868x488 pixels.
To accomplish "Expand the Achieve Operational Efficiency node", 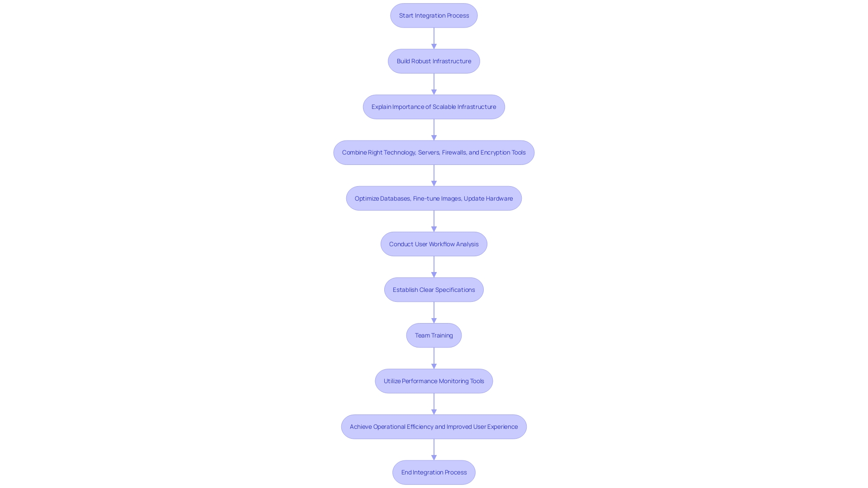I will (x=434, y=427).
